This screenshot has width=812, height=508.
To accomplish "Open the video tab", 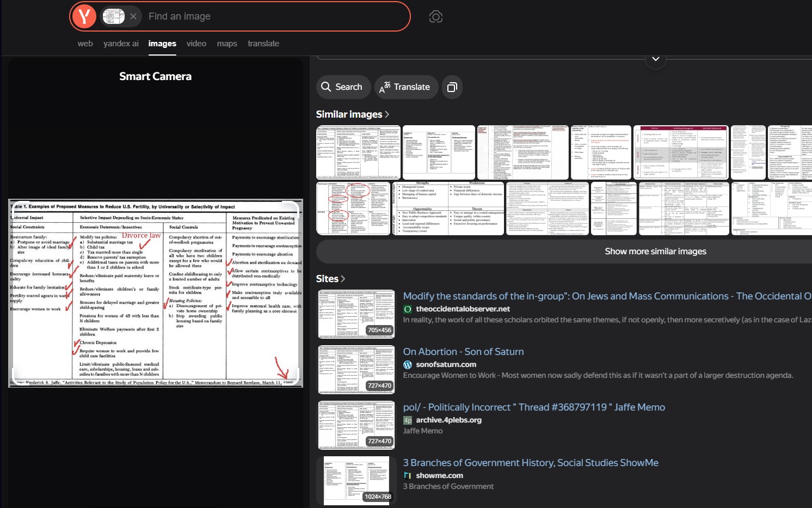I will (196, 44).
